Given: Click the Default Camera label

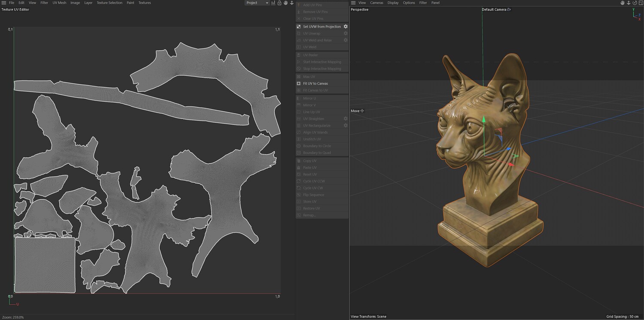Looking at the screenshot, I should [x=494, y=9].
